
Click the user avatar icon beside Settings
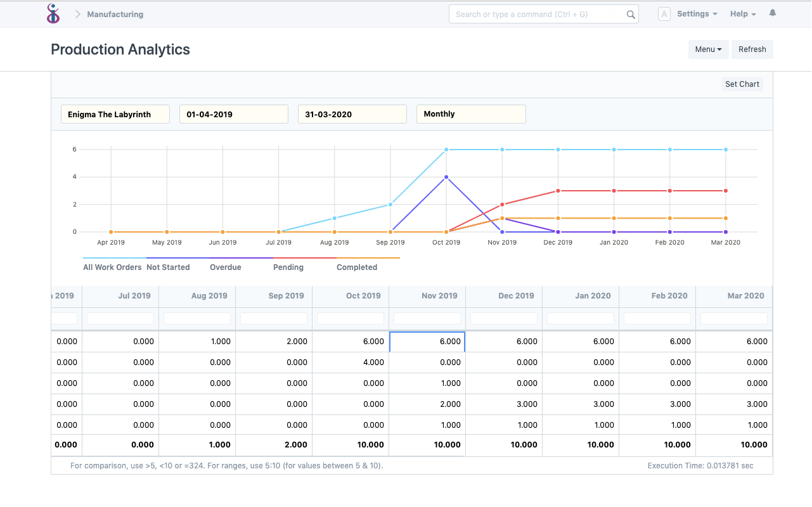pyautogui.click(x=664, y=13)
